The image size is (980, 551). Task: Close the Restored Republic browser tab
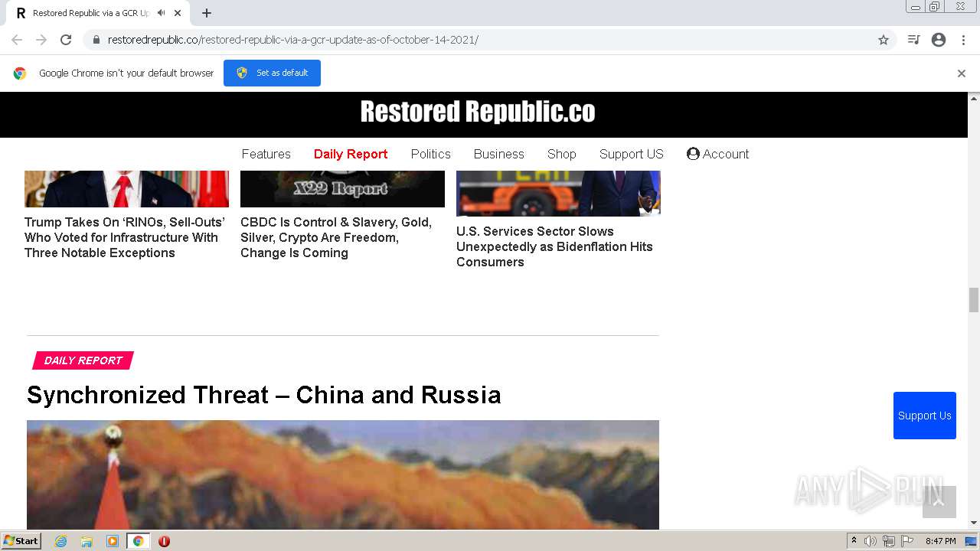click(x=178, y=13)
